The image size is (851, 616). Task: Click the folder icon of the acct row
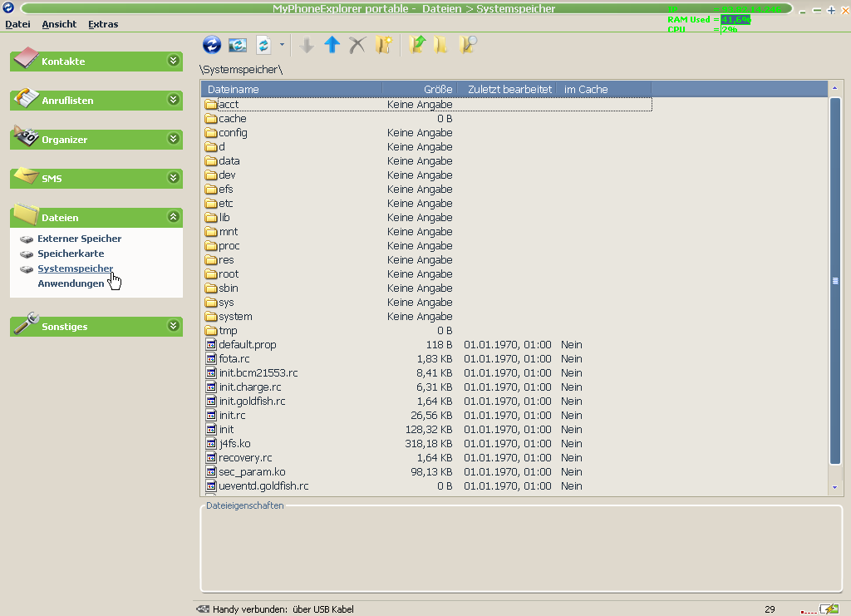[211, 104]
